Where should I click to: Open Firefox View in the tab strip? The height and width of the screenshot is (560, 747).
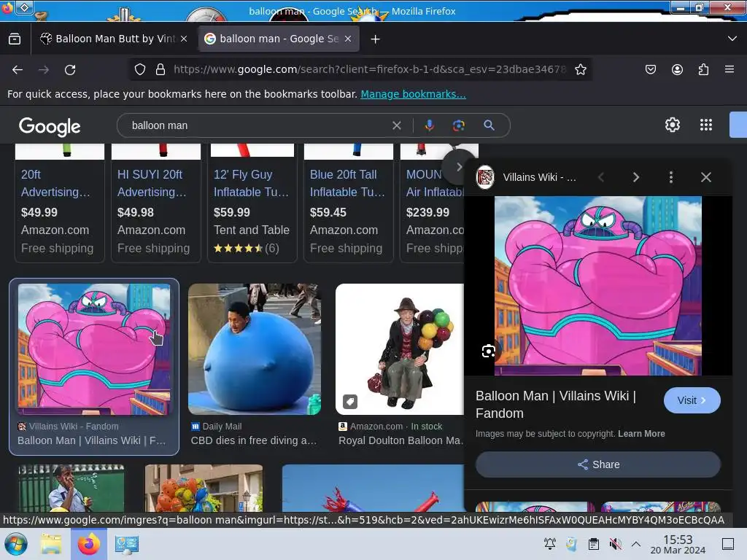(x=15, y=39)
